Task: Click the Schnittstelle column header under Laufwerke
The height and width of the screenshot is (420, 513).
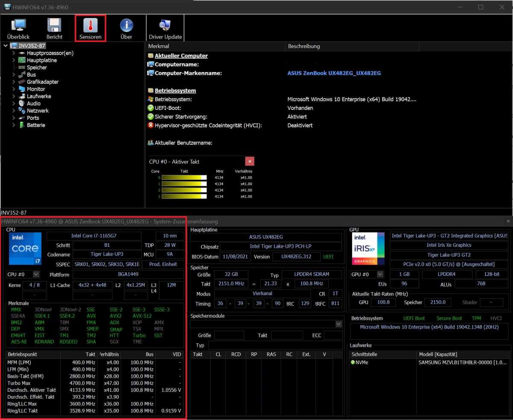Action: point(383,355)
